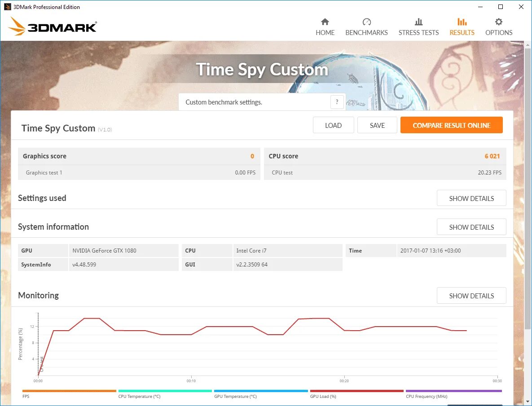
Task: Click the 00:20 time axis label
Action: point(344,381)
